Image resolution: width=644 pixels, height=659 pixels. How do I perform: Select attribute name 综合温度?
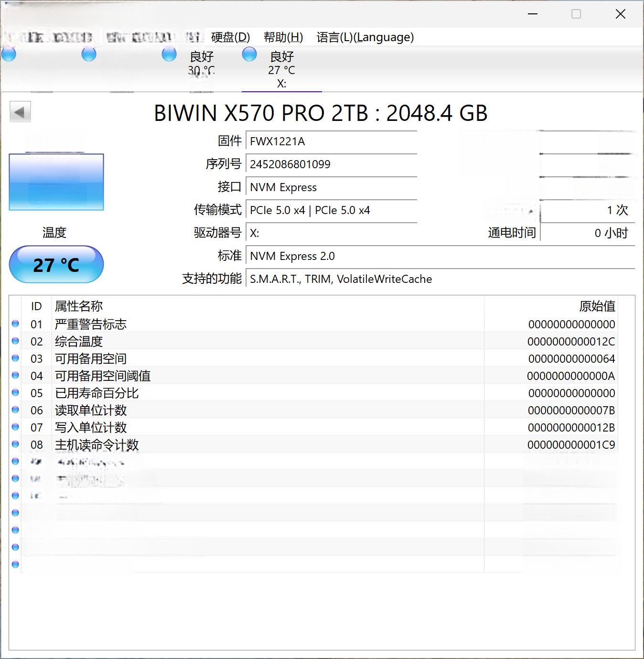click(x=79, y=341)
